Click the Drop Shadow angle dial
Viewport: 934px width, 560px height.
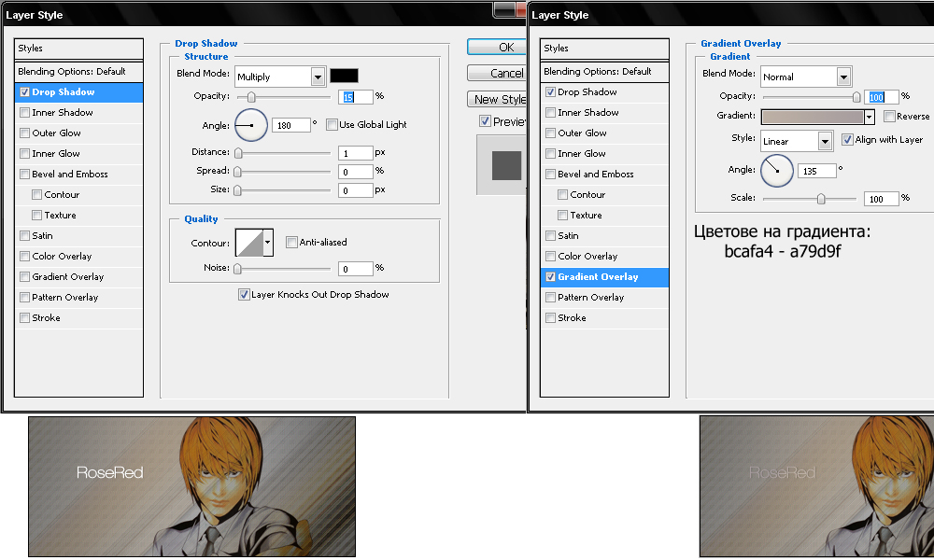pyautogui.click(x=251, y=125)
